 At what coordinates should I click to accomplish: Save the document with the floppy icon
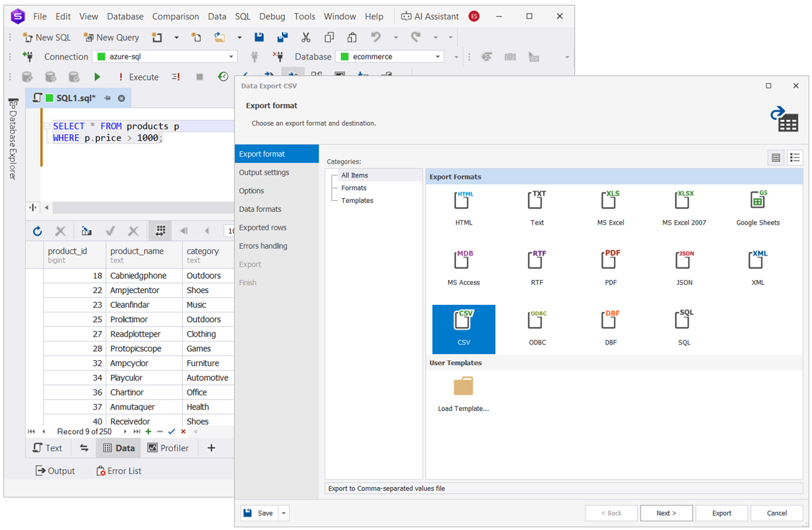click(x=259, y=37)
